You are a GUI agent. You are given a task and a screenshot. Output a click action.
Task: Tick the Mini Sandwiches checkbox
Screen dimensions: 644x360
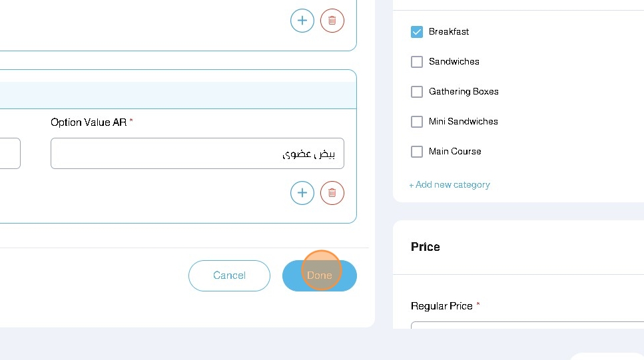[x=417, y=122]
